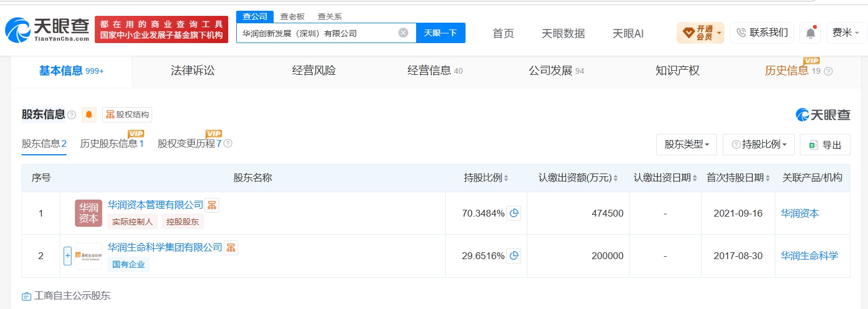Open 天眼AI in the top navigation
The image size is (868, 309).
click(628, 33)
